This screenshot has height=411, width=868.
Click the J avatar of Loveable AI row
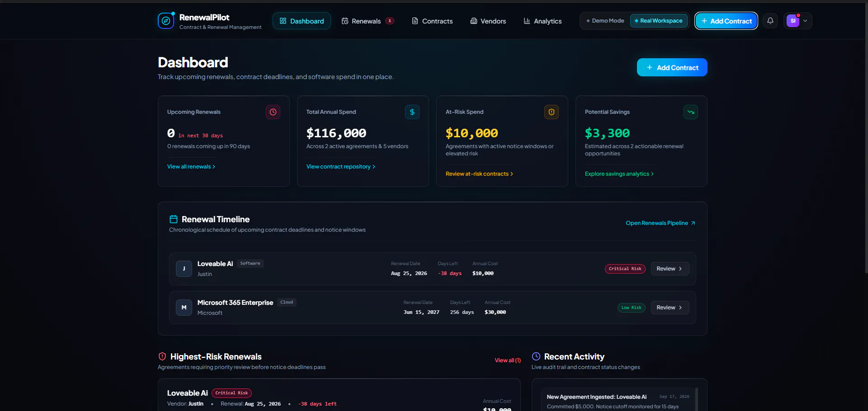click(x=184, y=269)
